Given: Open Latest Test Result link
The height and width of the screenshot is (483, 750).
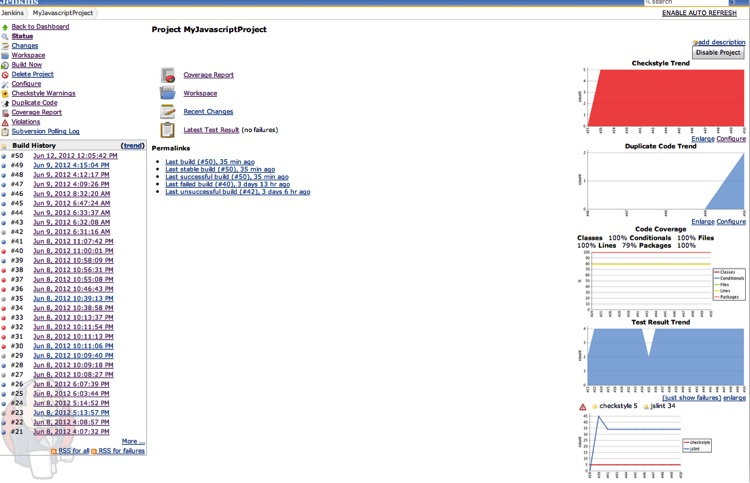Looking at the screenshot, I should (211, 130).
